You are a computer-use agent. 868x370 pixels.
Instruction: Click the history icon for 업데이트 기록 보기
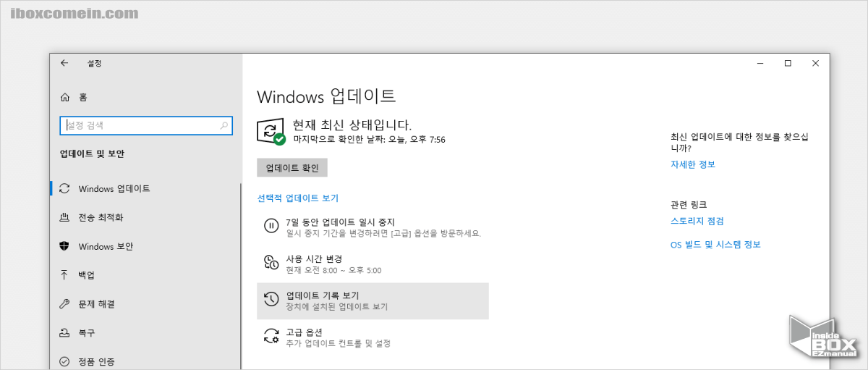point(271,300)
